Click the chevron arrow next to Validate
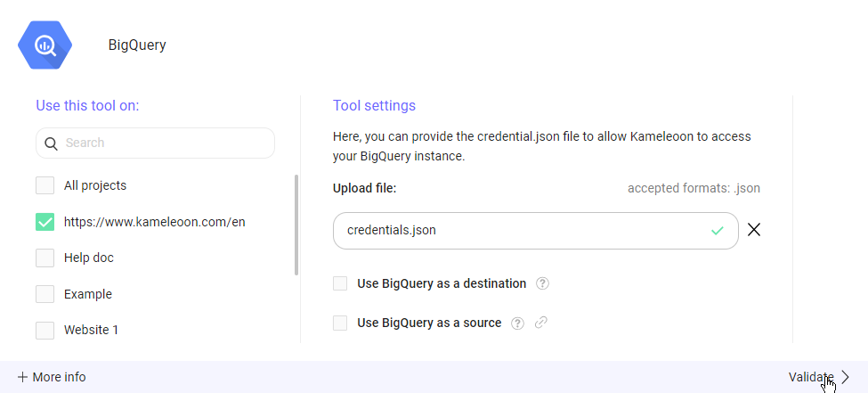 (x=846, y=377)
